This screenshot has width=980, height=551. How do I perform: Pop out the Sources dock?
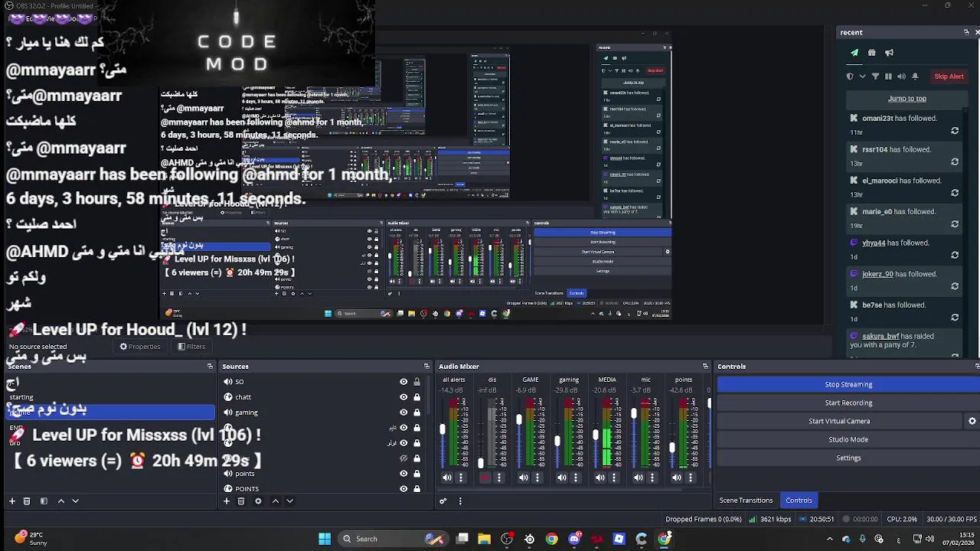point(426,367)
